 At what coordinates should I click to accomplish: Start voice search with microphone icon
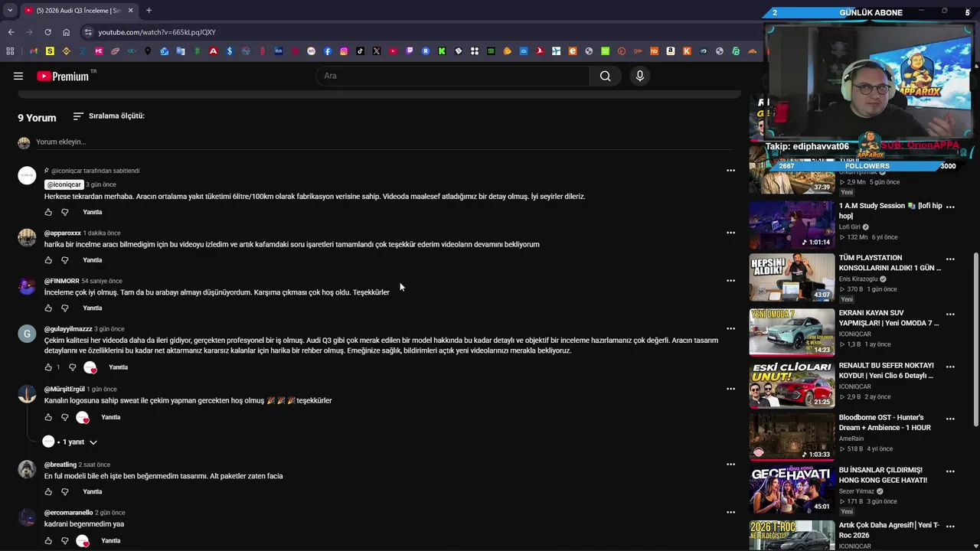pos(640,76)
